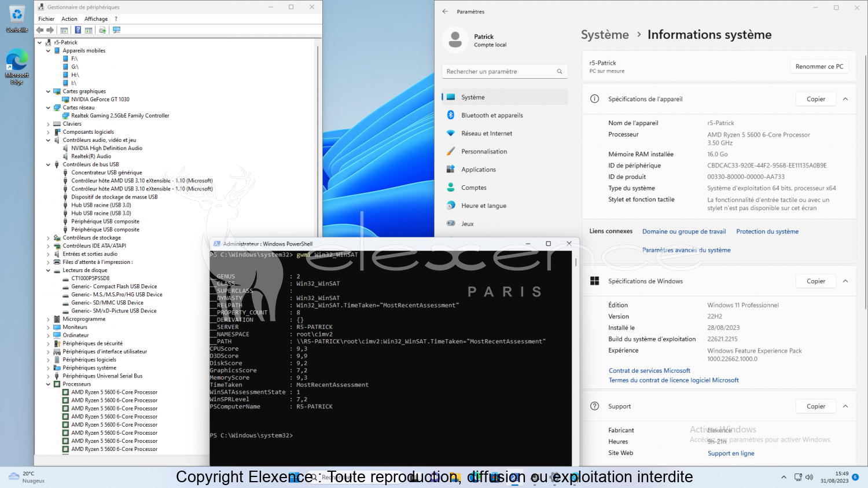Copy the Spécifications de l'appareil details

816,99
